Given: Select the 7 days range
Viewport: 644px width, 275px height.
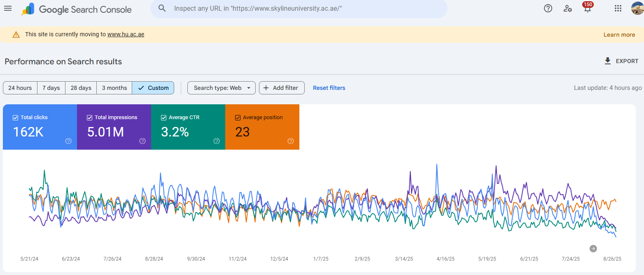Looking at the screenshot, I should pos(51,88).
